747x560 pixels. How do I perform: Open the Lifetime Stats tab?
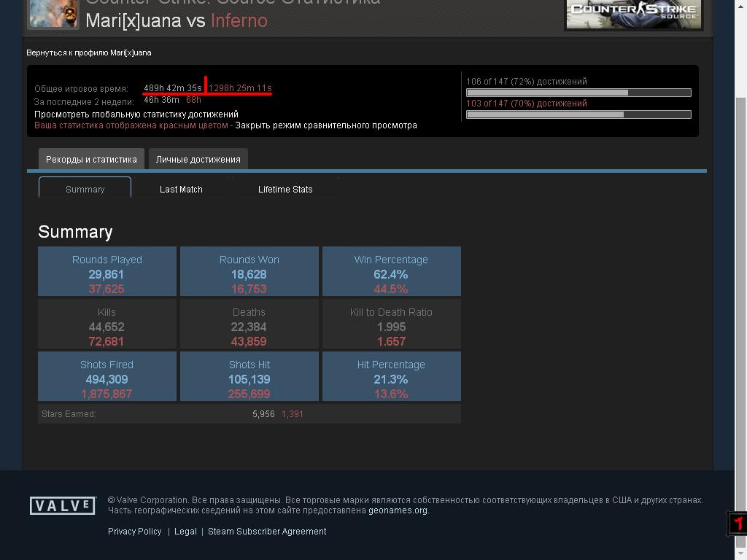(x=285, y=189)
